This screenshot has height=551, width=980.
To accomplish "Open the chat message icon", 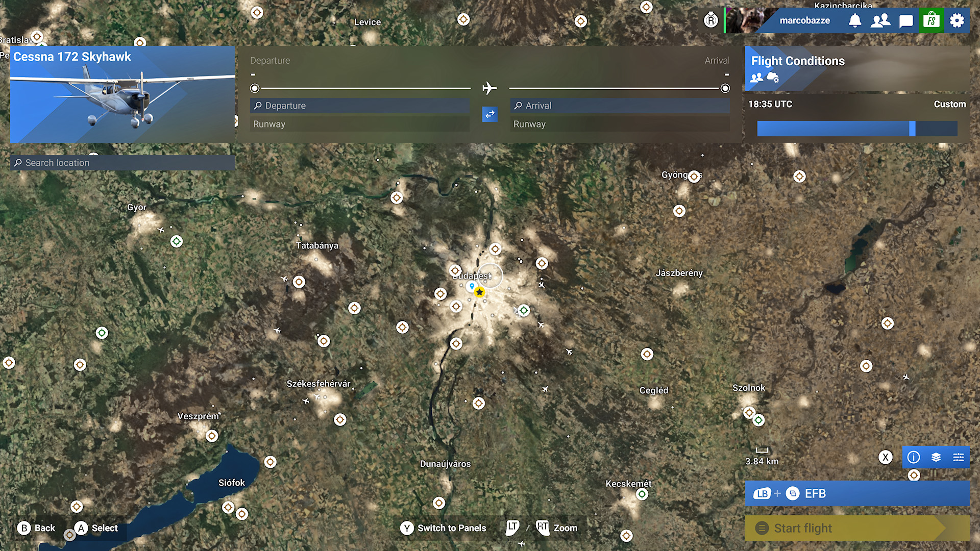I will tap(906, 21).
